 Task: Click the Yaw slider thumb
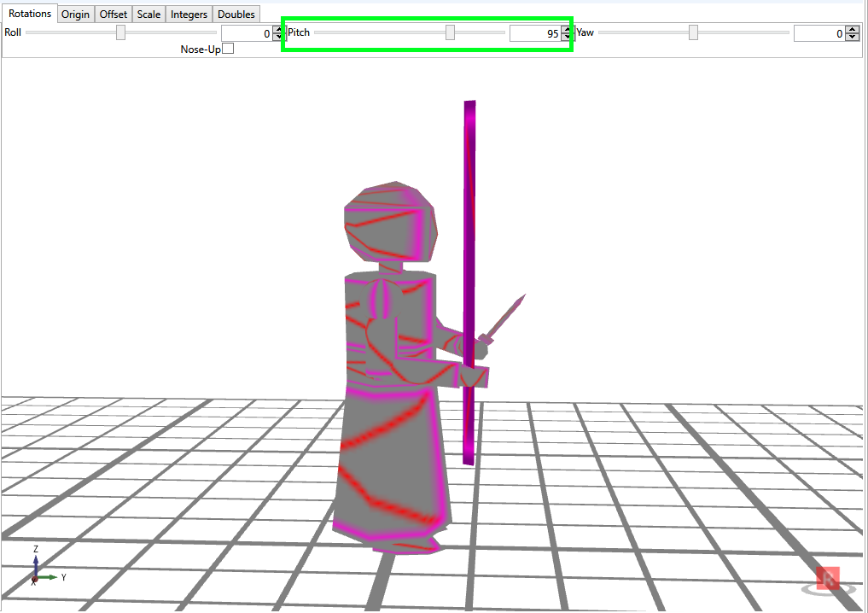[693, 32]
